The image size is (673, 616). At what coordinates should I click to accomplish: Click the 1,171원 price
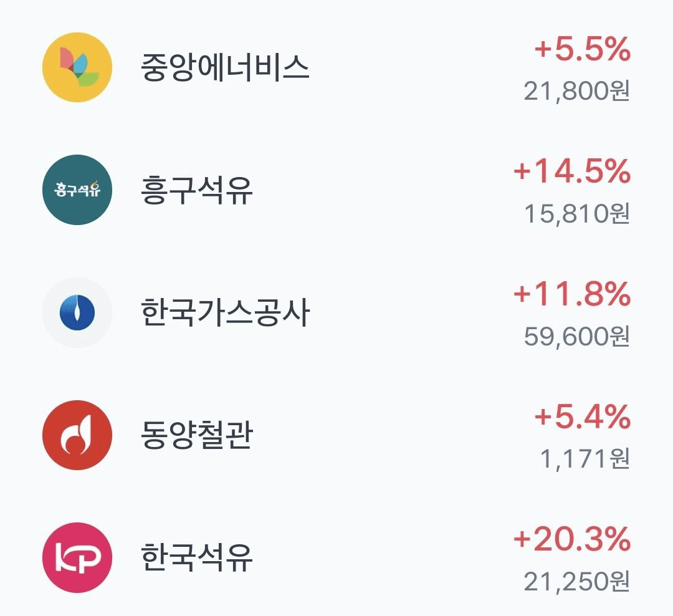[585, 458]
